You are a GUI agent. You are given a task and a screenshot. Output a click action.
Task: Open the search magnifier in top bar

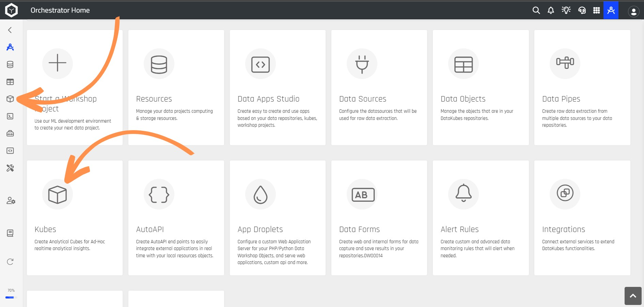click(x=536, y=10)
